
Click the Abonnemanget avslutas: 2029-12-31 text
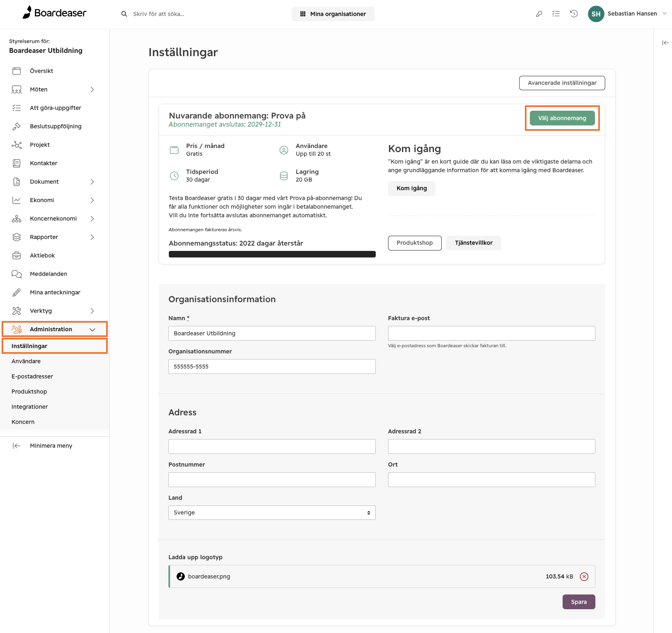pos(225,124)
